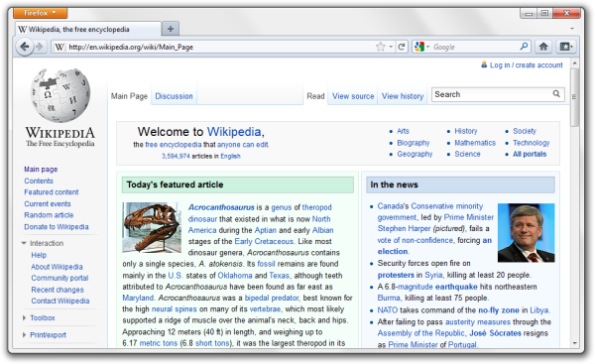Screen dimensions: 595x364
Task: Click the forward navigation arrow
Action: pos(40,47)
